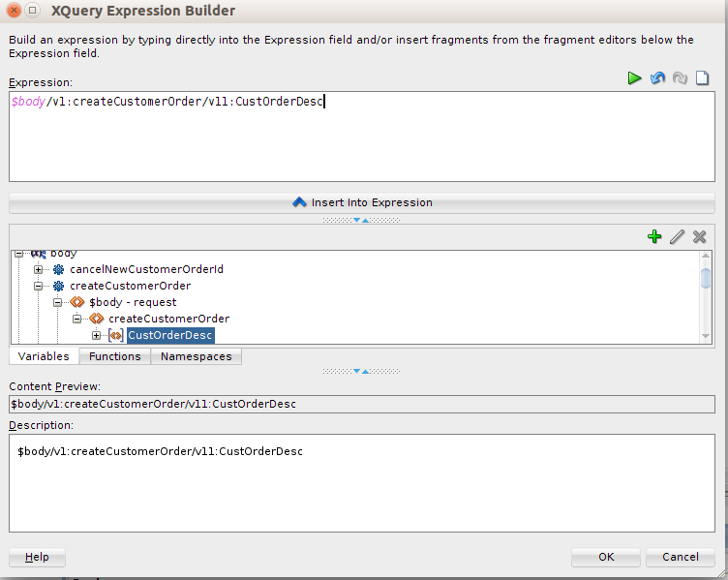Edit the selected variable with the pencil icon
728x580 pixels.
click(x=677, y=236)
